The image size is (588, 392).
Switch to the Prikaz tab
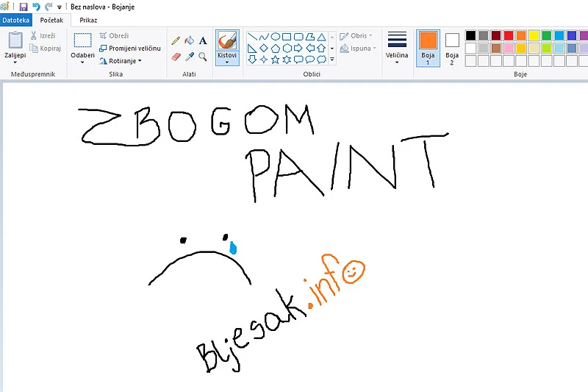pyautogui.click(x=88, y=21)
